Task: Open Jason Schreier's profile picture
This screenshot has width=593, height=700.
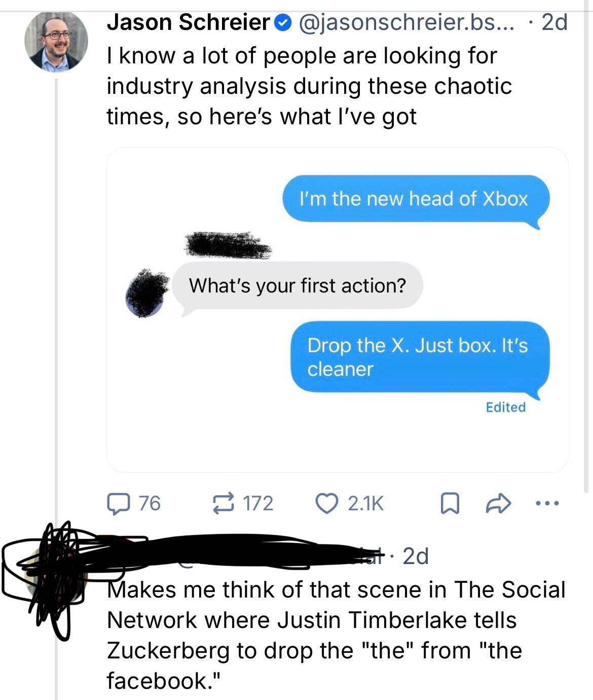Action: (56, 42)
